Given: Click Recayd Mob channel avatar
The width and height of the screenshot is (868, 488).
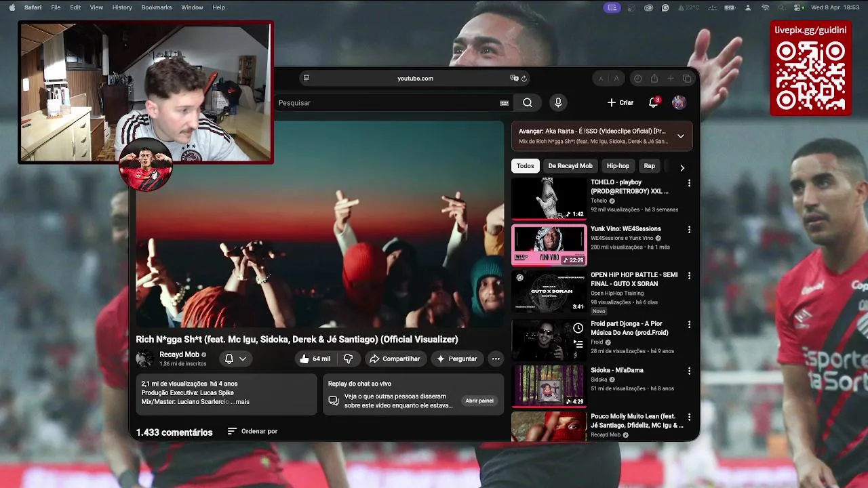Looking at the screenshot, I should click(x=144, y=359).
